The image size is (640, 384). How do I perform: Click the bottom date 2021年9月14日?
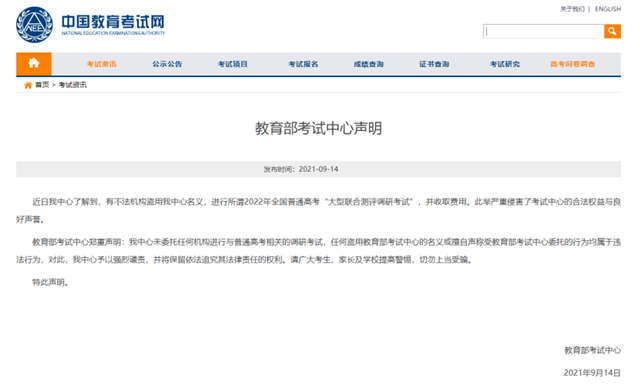click(x=592, y=373)
